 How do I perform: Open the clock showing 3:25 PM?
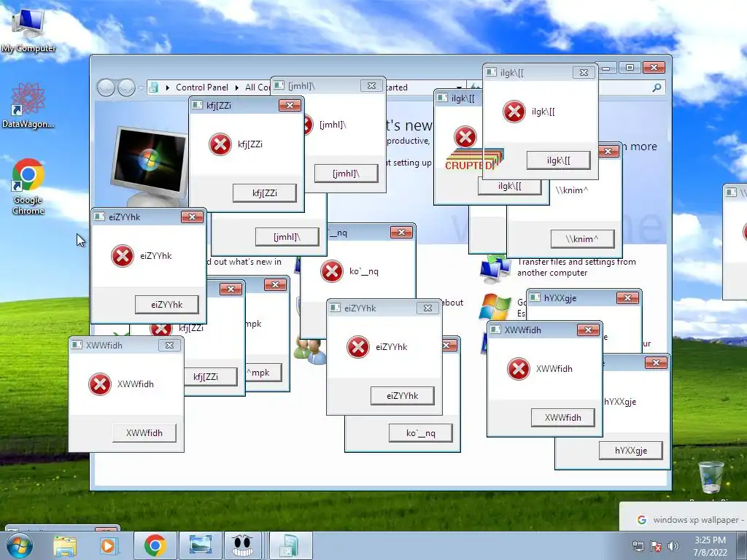(x=711, y=546)
